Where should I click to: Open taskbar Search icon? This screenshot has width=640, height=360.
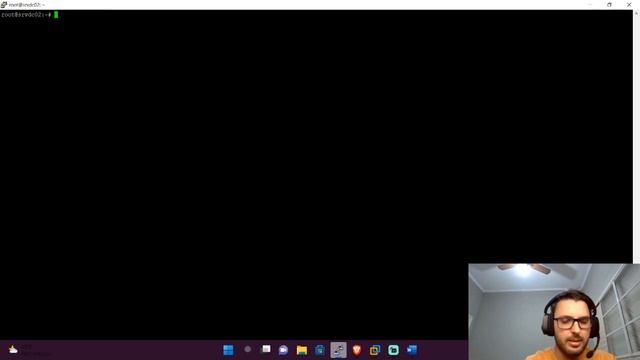click(247, 349)
